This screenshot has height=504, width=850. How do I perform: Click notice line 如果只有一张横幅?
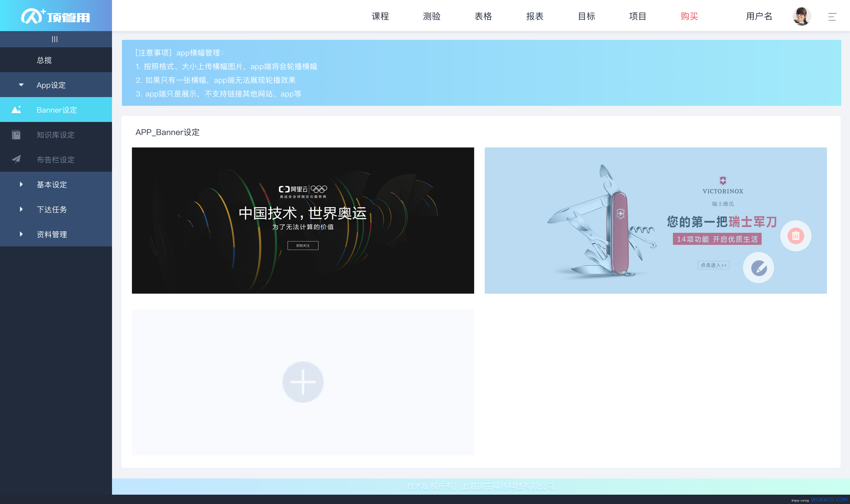[x=215, y=80]
